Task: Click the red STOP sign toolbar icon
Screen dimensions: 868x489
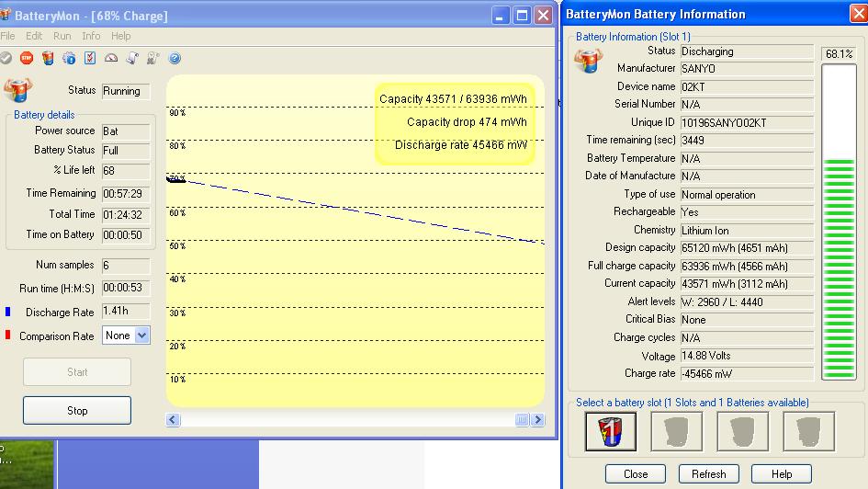Action: (27, 58)
